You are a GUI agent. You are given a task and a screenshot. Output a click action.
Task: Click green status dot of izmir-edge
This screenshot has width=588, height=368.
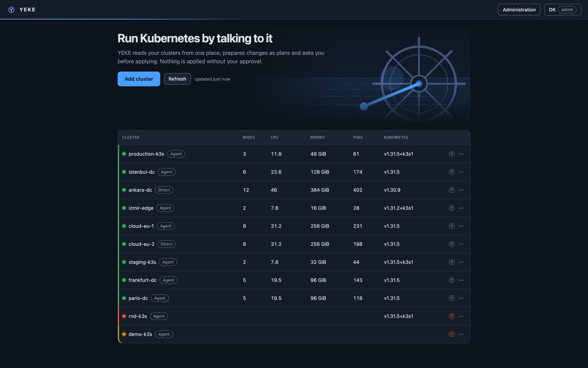[124, 208]
